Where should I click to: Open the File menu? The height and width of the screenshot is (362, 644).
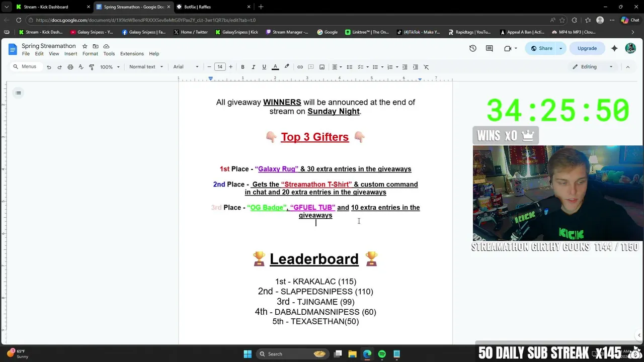tap(26, 54)
